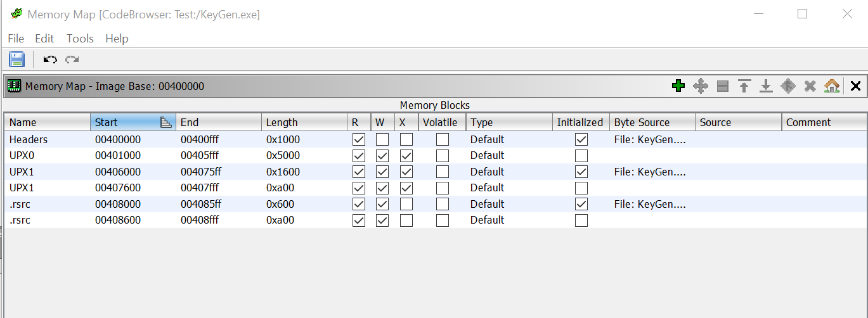Click the Delete Block X icon

[810, 86]
